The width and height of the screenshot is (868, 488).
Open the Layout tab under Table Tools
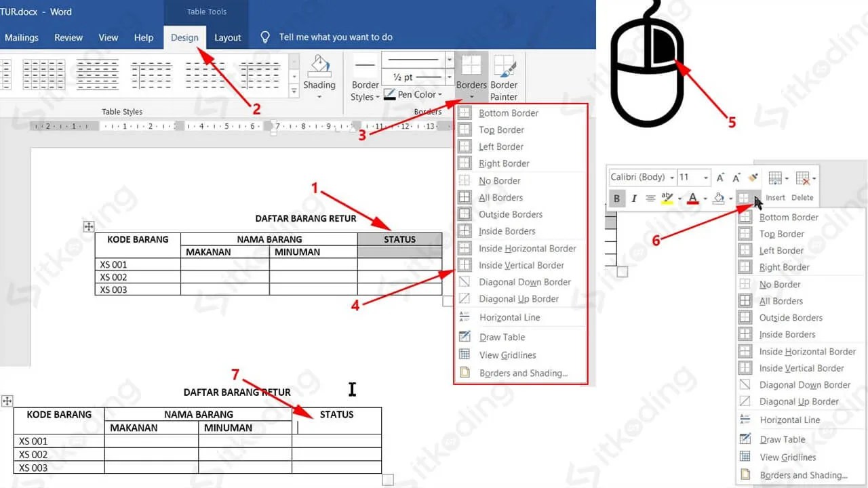[228, 37]
